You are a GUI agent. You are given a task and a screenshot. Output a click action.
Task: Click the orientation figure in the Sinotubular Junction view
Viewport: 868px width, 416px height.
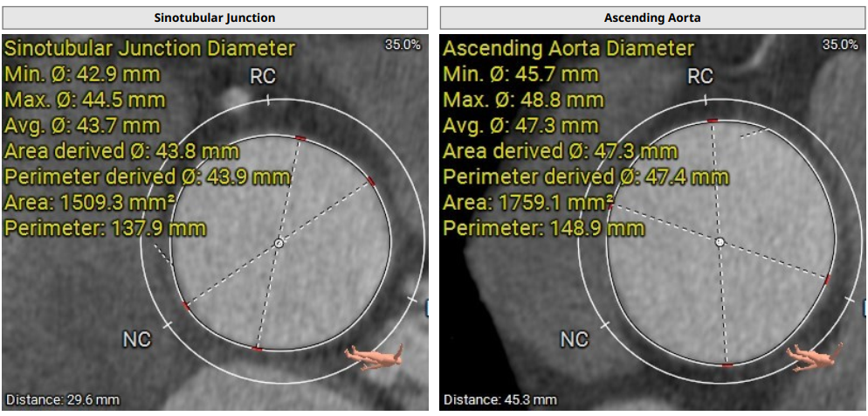(x=375, y=357)
